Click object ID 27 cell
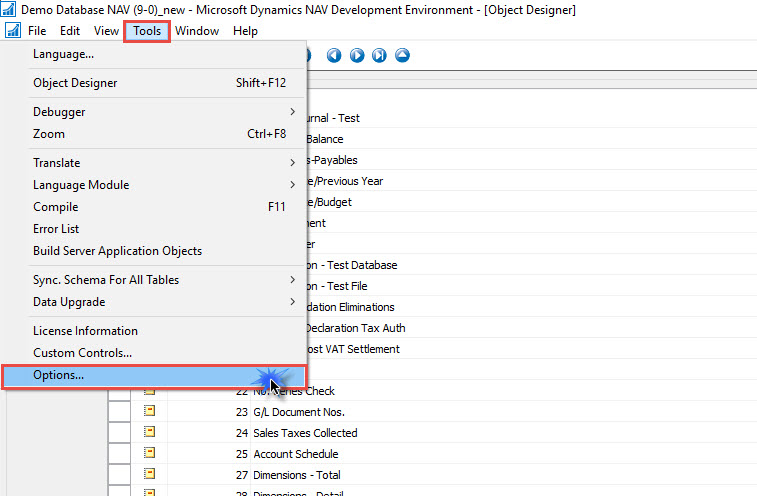757x496 pixels. click(x=209, y=475)
